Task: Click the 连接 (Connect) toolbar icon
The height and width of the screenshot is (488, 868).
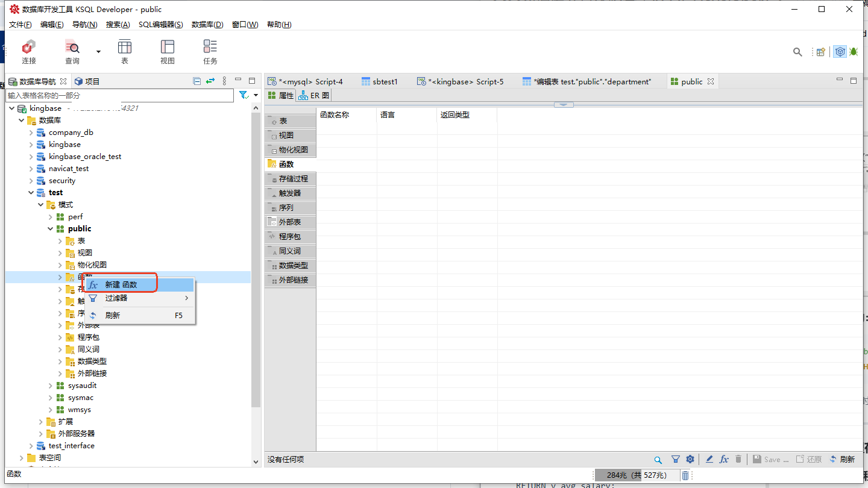Action: click(x=29, y=51)
